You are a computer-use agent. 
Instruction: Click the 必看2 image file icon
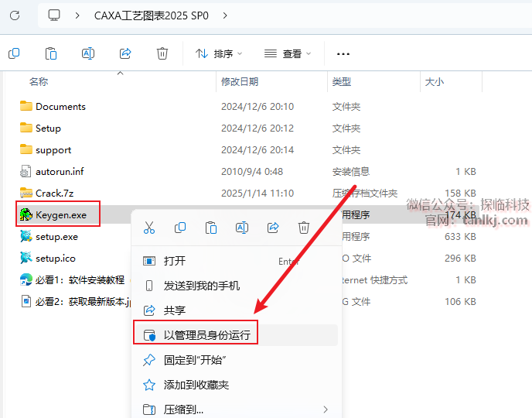(x=26, y=302)
